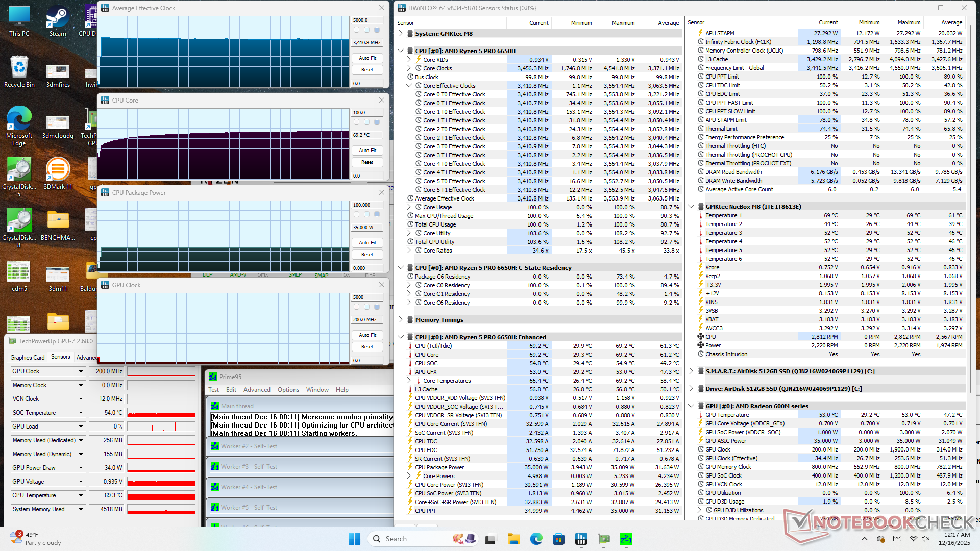Expand the System: GMKtec M8 section

(x=401, y=34)
